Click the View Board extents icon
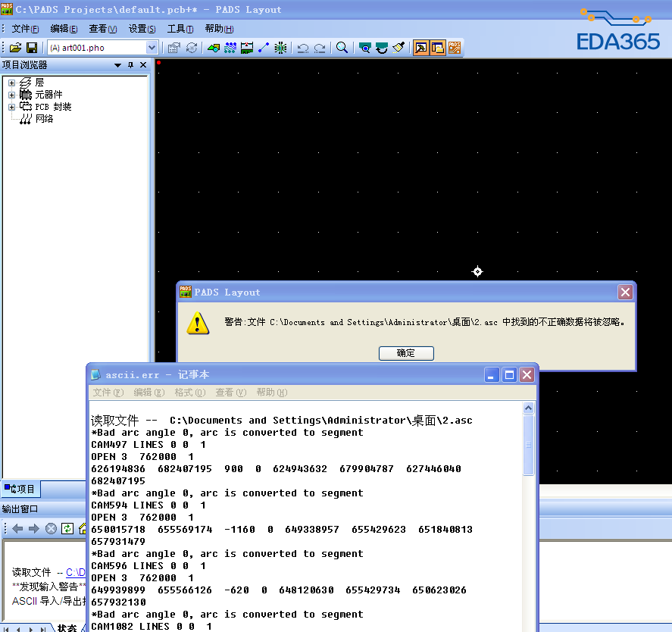The height and width of the screenshot is (632, 672). tap(364, 48)
